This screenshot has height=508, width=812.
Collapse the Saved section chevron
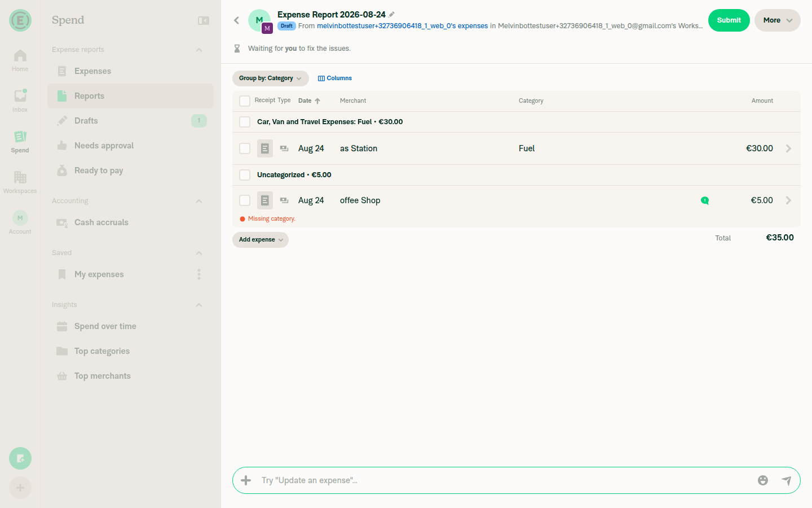click(199, 253)
